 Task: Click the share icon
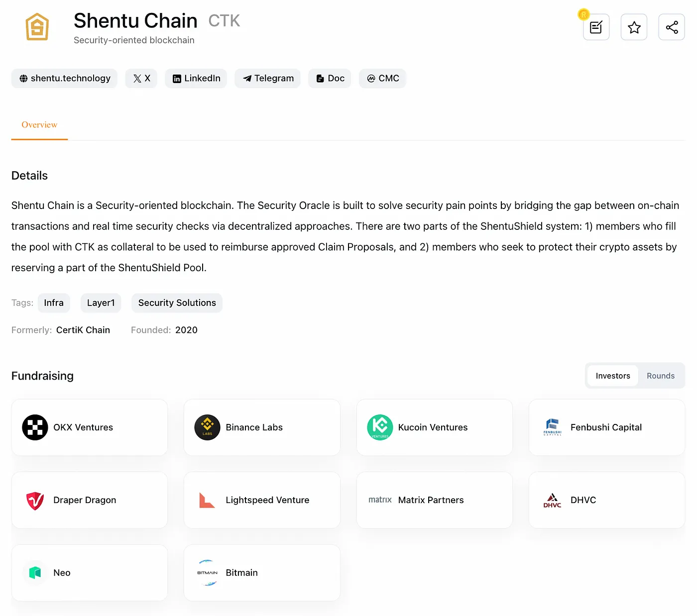click(672, 27)
